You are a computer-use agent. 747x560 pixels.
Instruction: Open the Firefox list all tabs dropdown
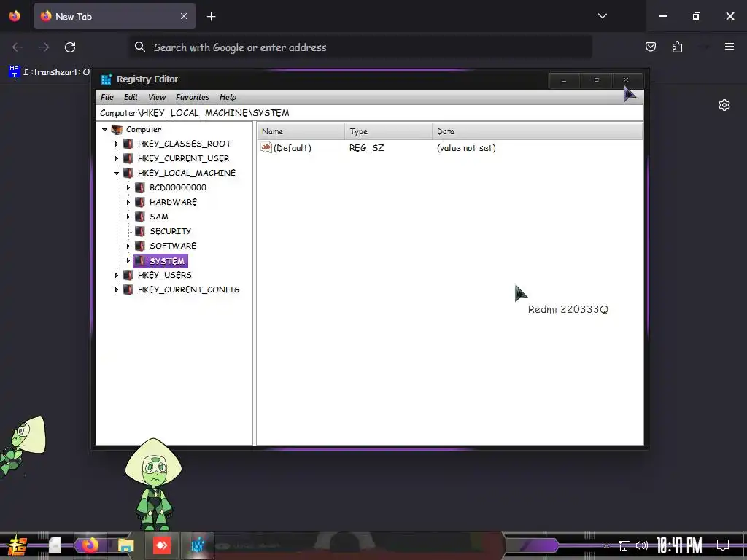pos(602,16)
